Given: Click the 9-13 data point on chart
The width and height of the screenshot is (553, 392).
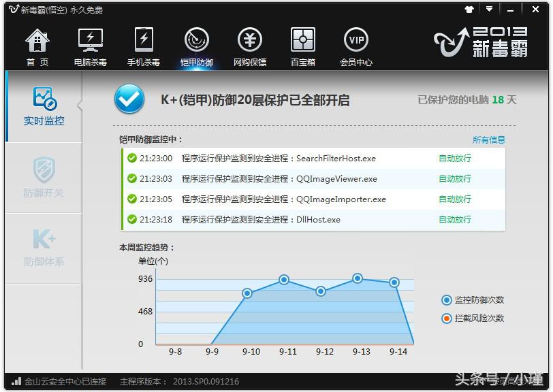Looking at the screenshot, I should click(357, 278).
